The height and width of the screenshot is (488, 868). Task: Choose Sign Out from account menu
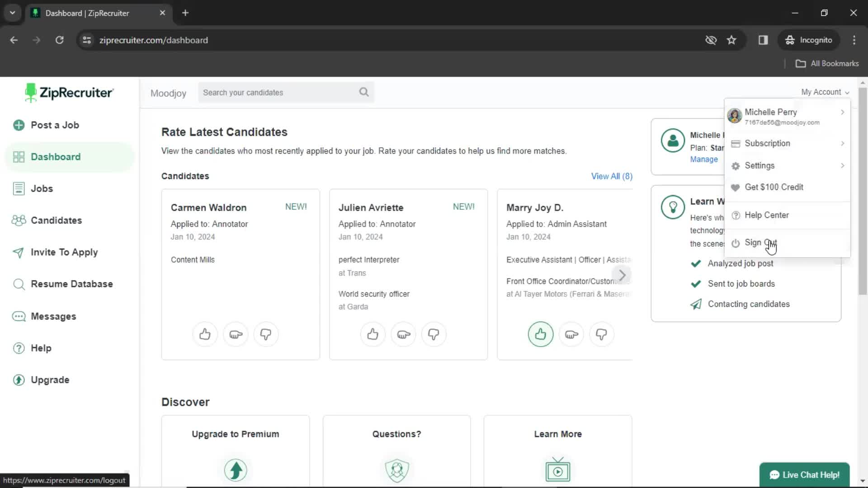coord(787,243)
